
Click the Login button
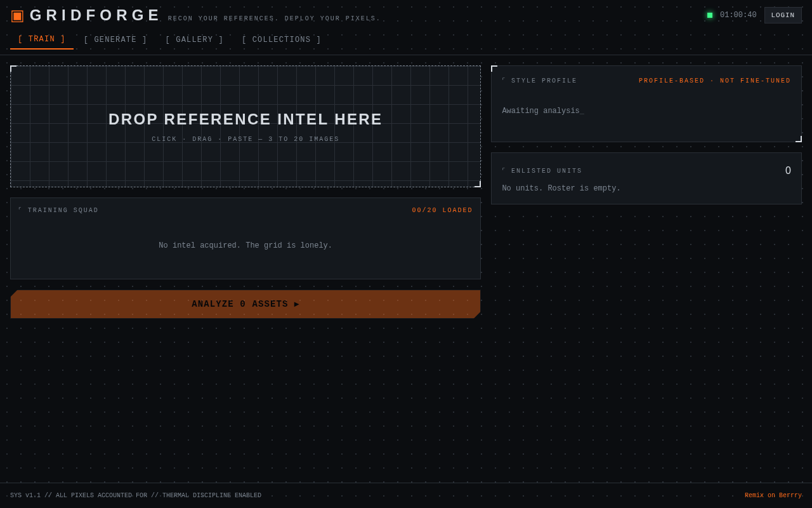[783, 15]
